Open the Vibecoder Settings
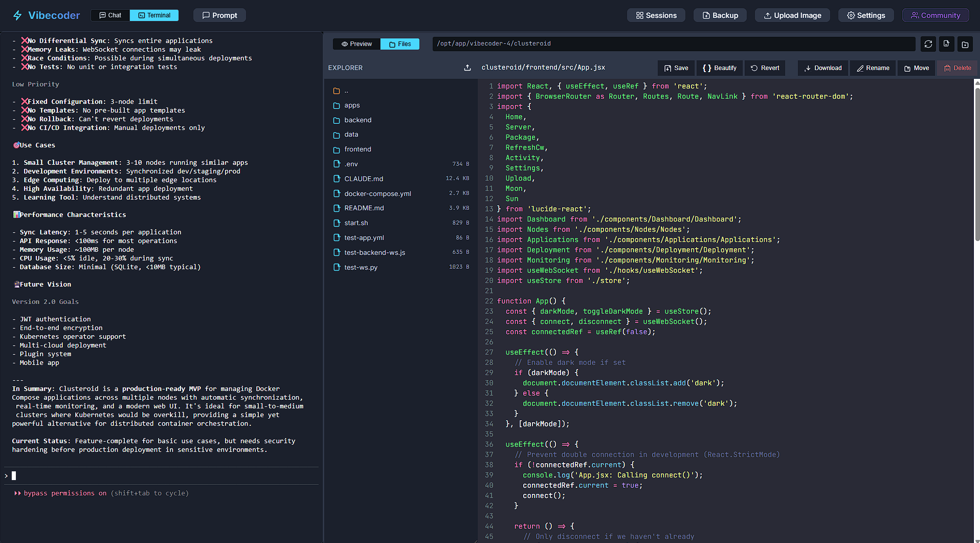 865,15
